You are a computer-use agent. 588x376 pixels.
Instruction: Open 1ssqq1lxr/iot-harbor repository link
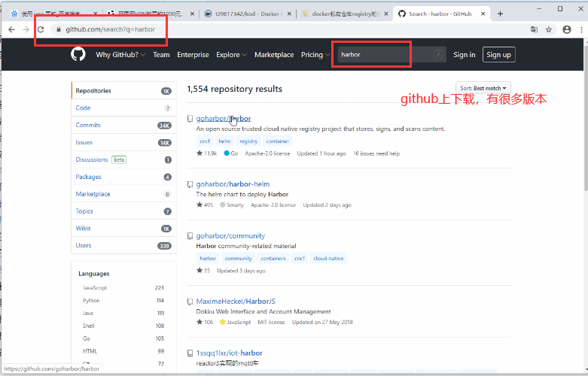(229, 353)
